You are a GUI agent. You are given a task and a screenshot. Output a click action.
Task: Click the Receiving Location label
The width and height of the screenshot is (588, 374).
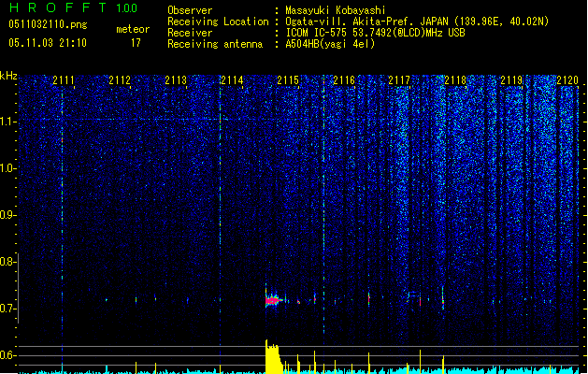tap(218, 22)
